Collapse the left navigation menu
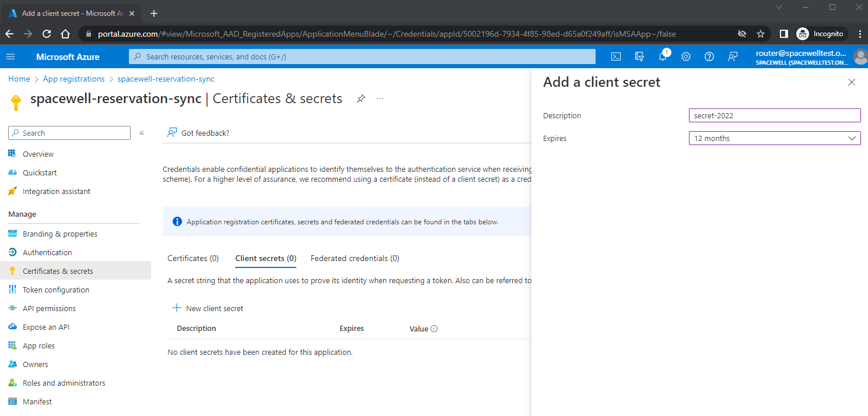Viewport: 868px width, 416px height. point(142,133)
